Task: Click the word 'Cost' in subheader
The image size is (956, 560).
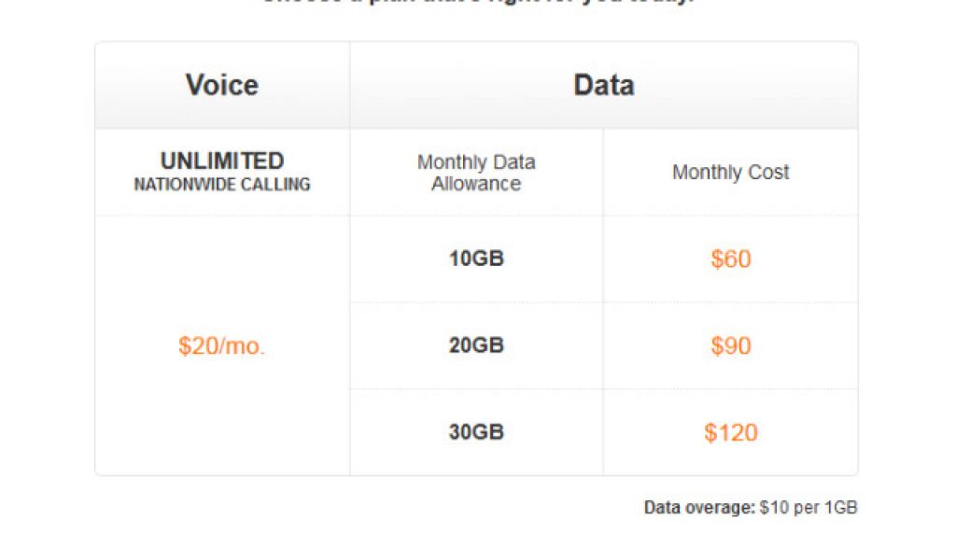Action: click(x=768, y=173)
